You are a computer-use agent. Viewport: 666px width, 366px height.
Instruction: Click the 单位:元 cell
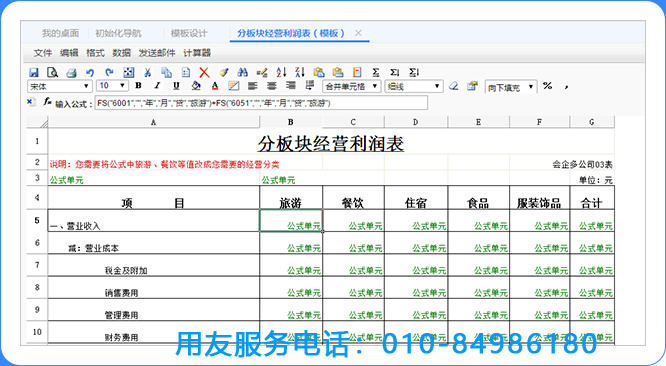pos(592,178)
